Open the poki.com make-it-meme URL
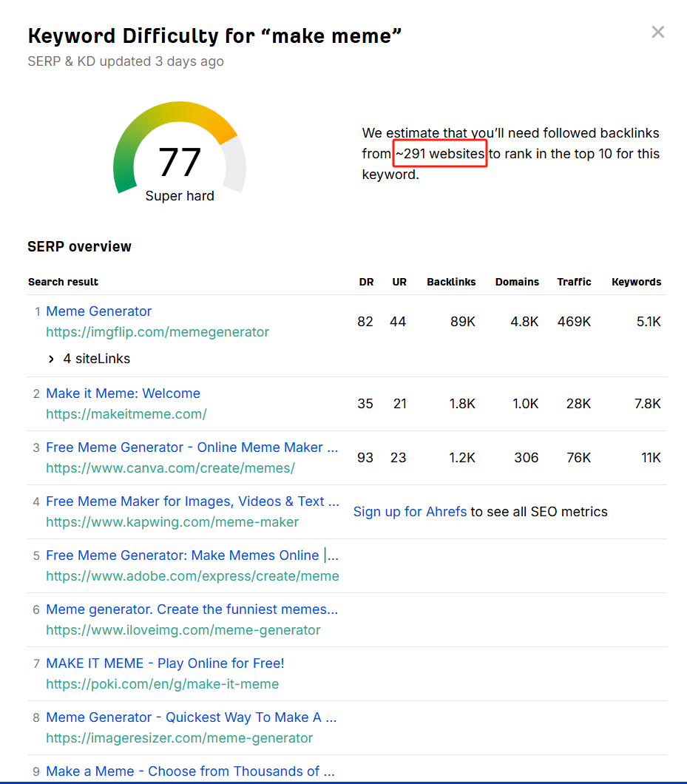Screen dimensions: 687x784 click(x=163, y=684)
